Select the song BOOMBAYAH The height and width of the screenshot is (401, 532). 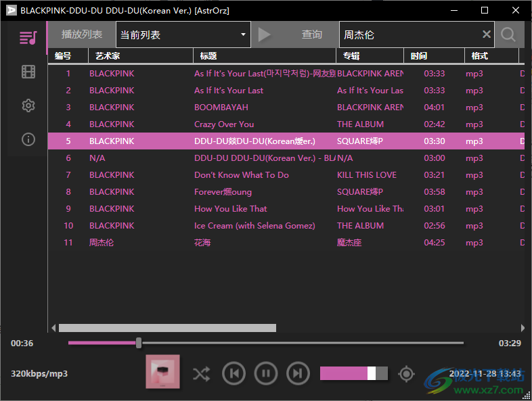(x=221, y=107)
